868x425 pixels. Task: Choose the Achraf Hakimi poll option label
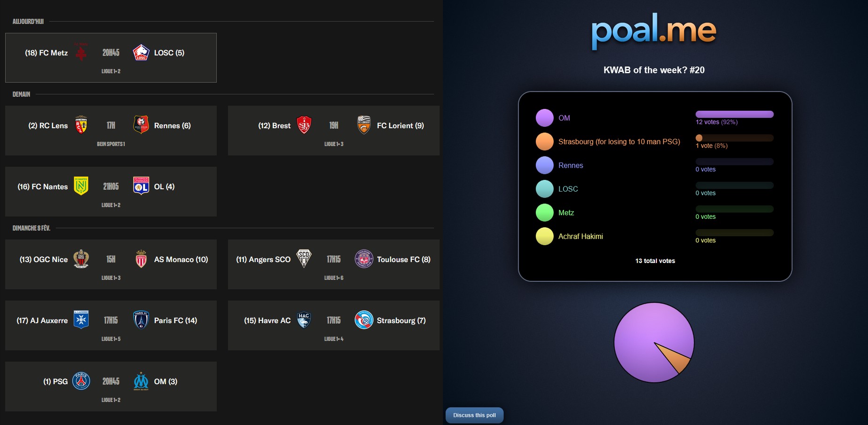pos(580,236)
